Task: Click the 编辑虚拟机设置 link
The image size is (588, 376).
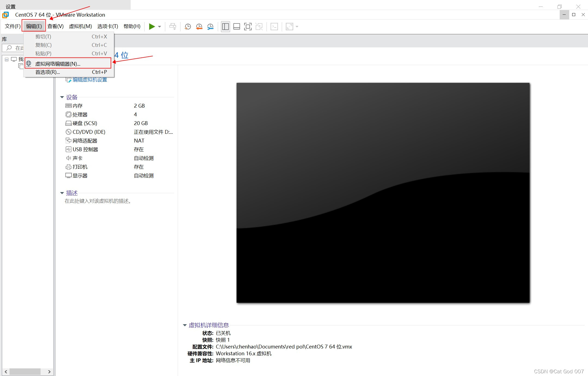Action: 90,80
